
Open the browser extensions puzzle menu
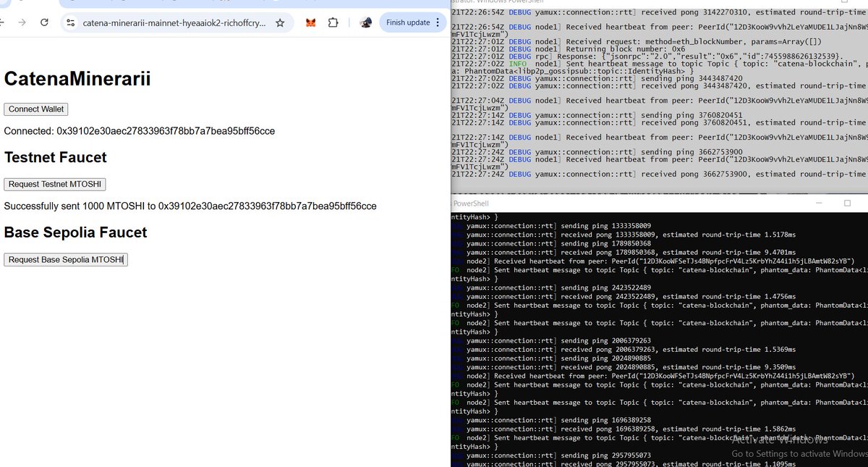click(333, 22)
